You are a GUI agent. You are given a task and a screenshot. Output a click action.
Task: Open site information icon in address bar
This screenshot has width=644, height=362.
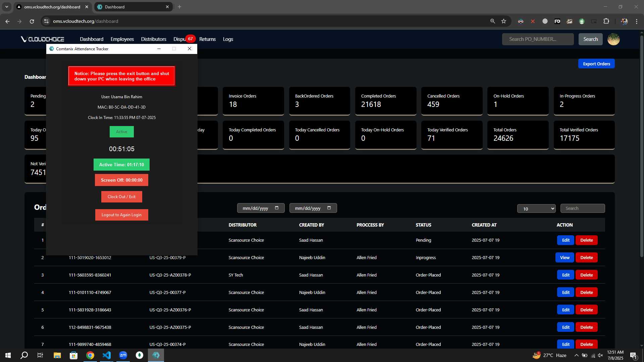pos(46,21)
